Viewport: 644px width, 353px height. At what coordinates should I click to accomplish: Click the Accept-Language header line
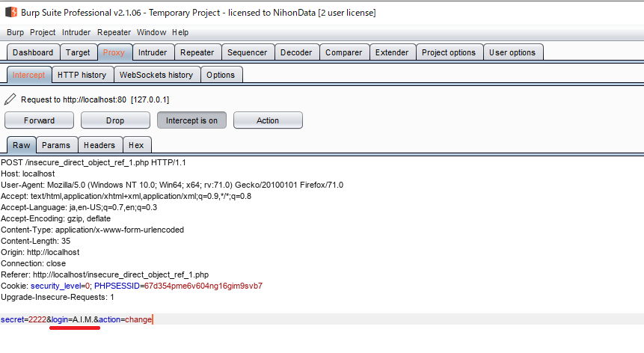click(x=79, y=207)
